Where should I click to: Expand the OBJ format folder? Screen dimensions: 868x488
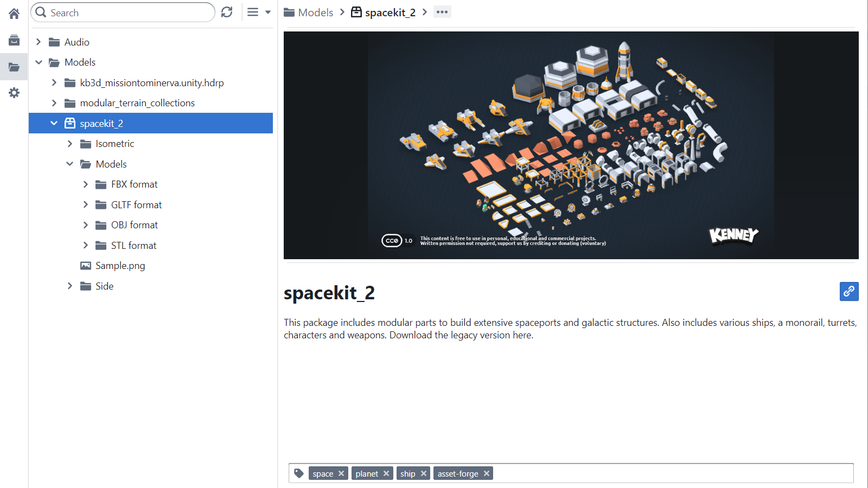(x=85, y=225)
